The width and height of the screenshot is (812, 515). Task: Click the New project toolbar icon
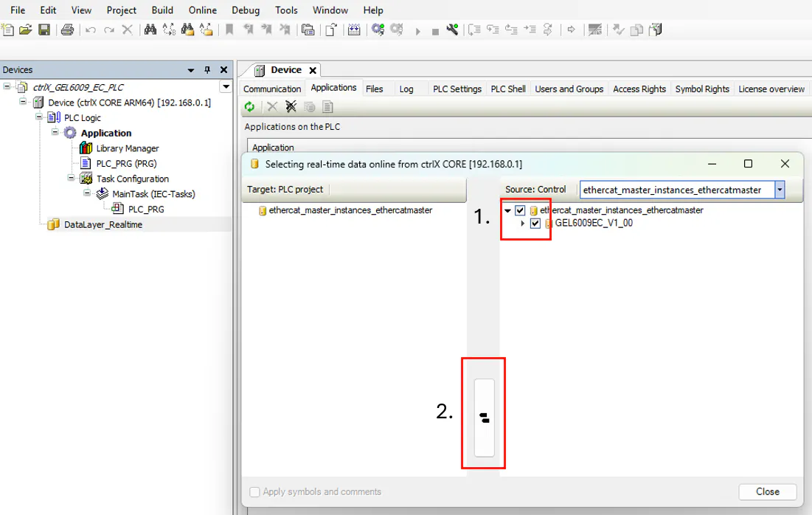pos(8,30)
